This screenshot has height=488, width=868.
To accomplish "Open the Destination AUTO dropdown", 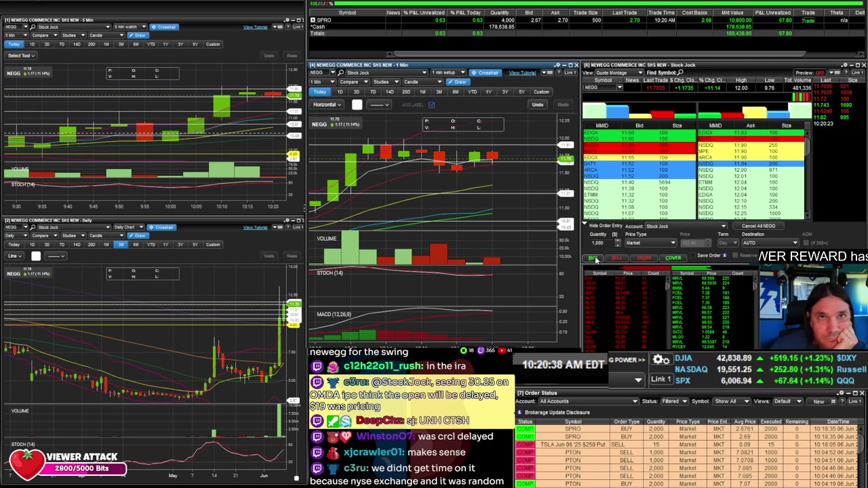I will coord(771,243).
